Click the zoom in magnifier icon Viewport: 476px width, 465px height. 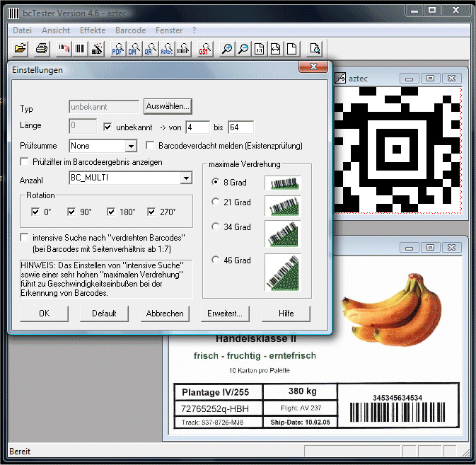[x=227, y=49]
